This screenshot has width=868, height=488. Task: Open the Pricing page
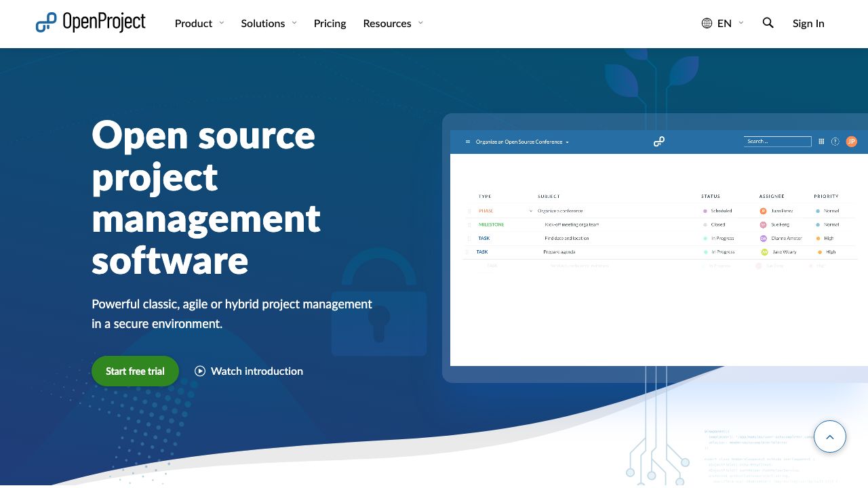click(x=330, y=23)
